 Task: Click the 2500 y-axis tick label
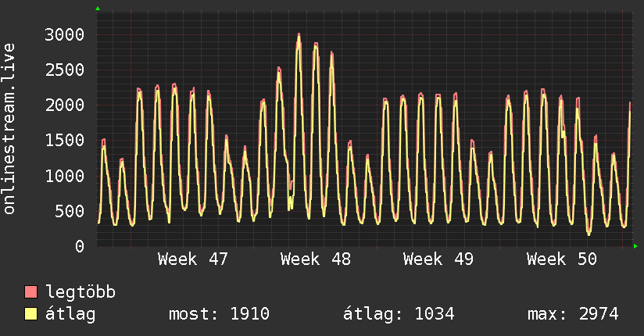(65, 70)
